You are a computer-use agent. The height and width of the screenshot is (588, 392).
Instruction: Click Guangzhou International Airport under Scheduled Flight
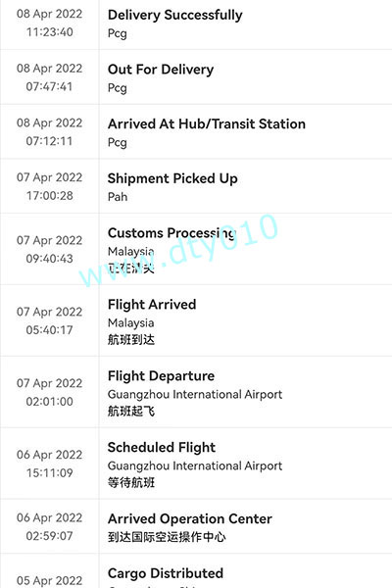195,465
